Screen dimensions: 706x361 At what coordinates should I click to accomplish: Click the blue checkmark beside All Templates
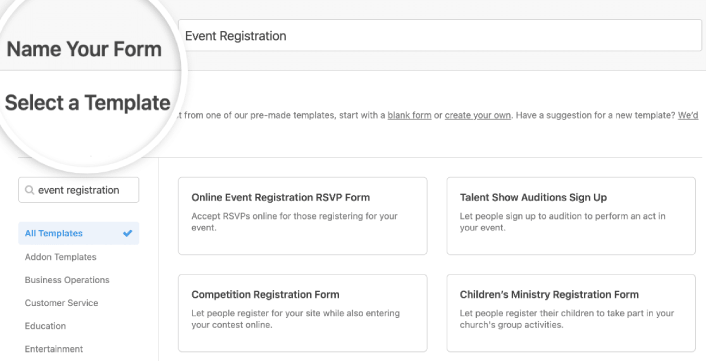click(x=128, y=233)
